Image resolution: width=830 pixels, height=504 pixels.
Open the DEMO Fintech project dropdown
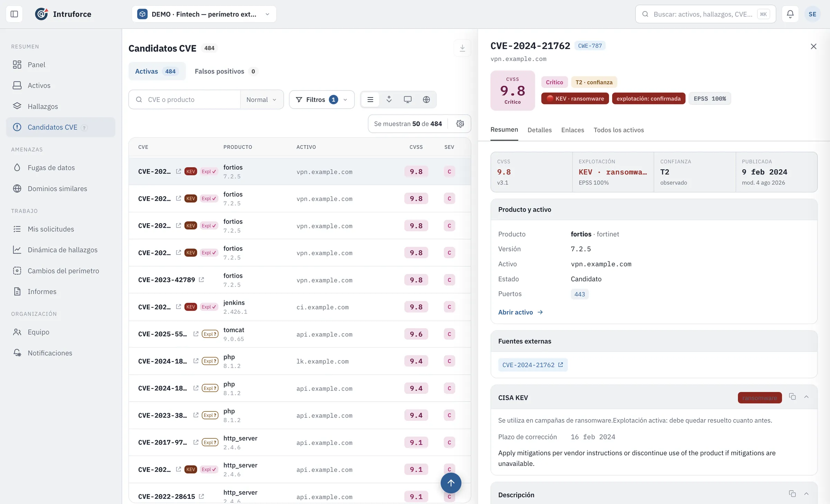pos(204,14)
